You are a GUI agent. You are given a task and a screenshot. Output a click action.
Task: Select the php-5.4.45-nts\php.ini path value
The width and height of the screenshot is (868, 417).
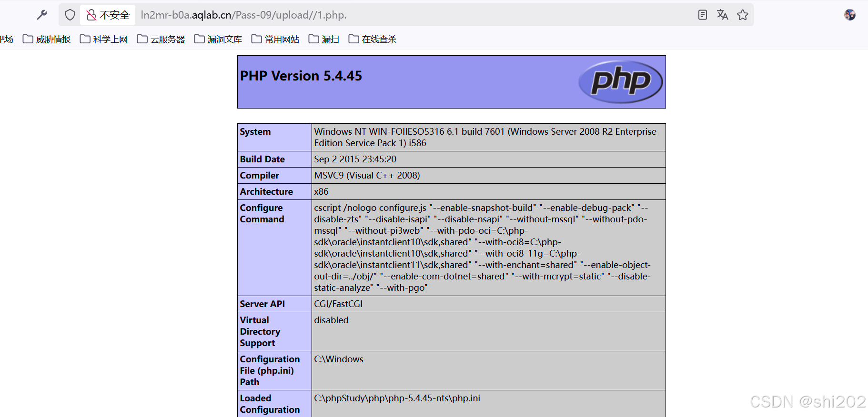click(x=397, y=398)
